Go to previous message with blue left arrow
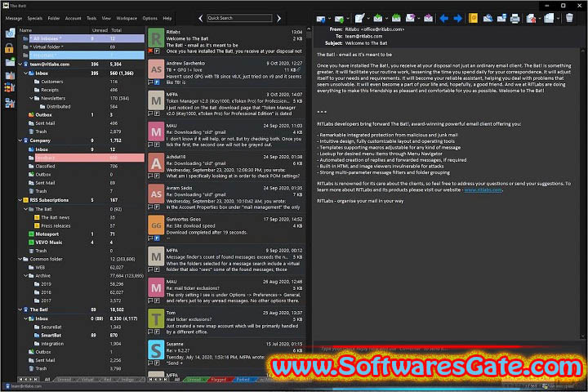The width and height of the screenshot is (588, 392). pyautogui.click(x=444, y=18)
